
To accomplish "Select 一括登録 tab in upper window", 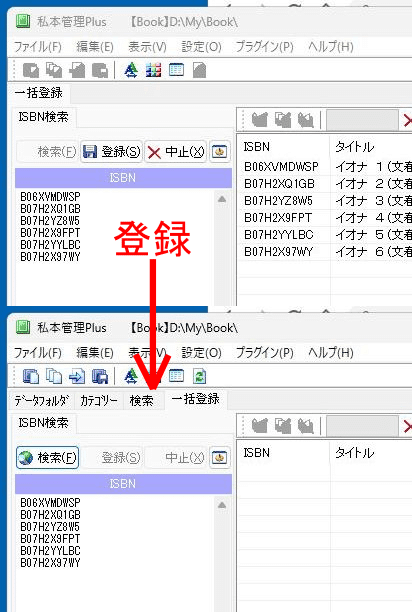I will (x=39, y=93).
